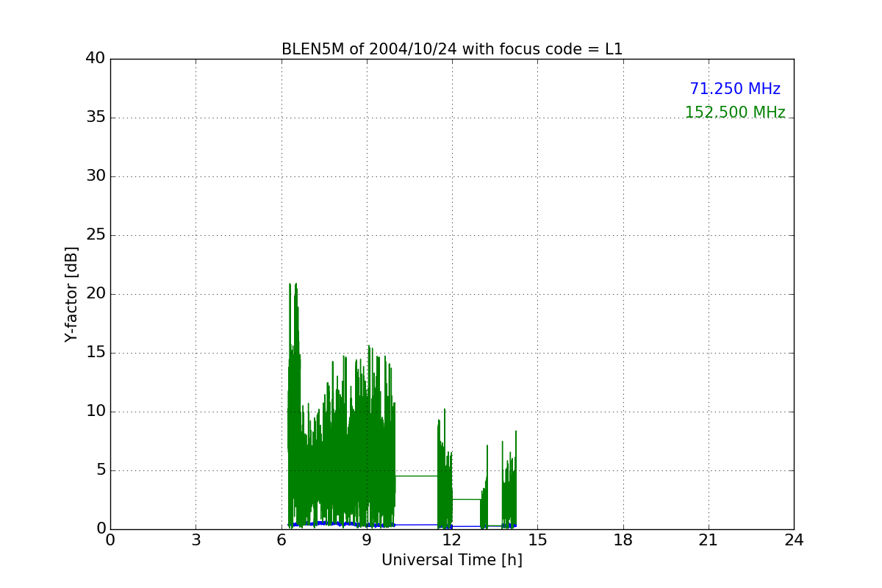This screenshot has height=588, width=882.
Task: Click the x-axis tick label 18
Action: [x=623, y=539]
